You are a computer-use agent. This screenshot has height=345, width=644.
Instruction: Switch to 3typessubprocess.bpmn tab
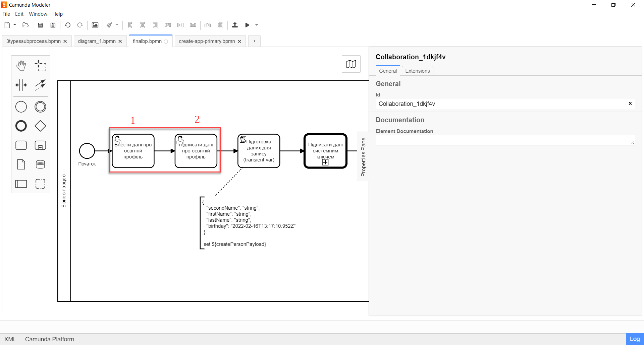34,41
